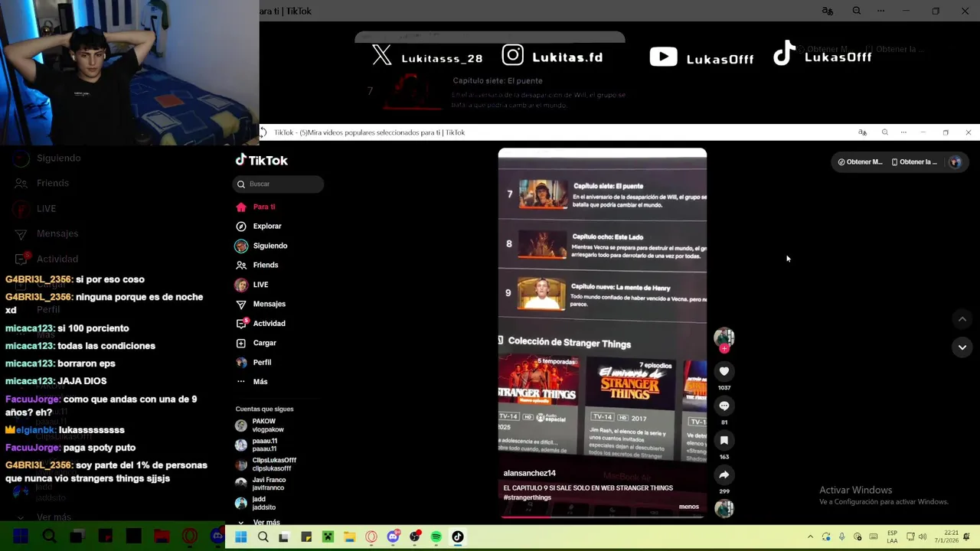Viewport: 980px width, 551px height.
Task: Click reload icon beside TikTok window title
Action: [263, 132]
